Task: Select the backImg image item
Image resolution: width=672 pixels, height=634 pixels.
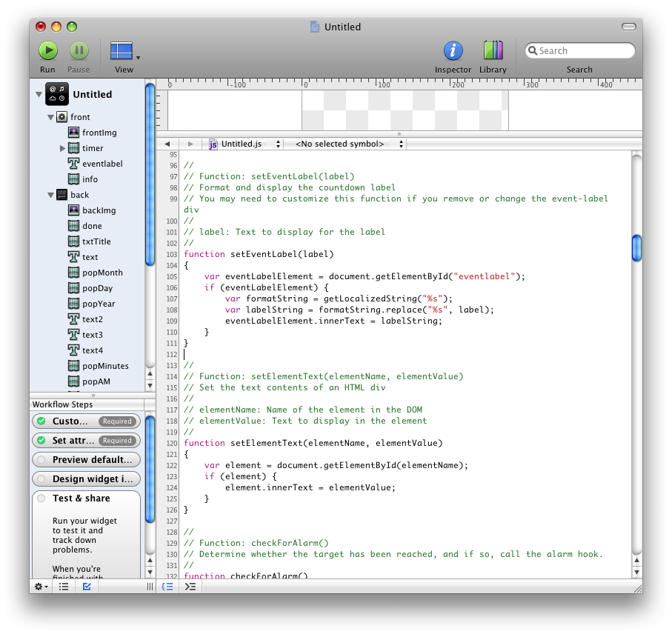Action: click(x=92, y=210)
